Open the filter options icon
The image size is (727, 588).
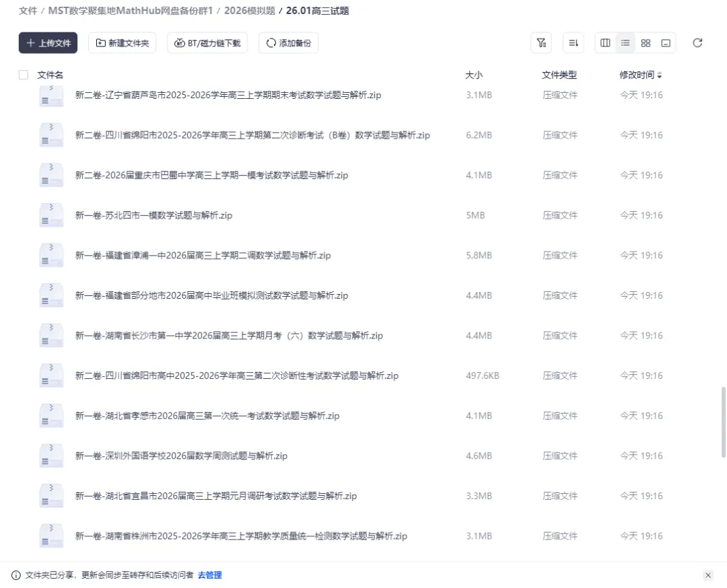click(541, 42)
